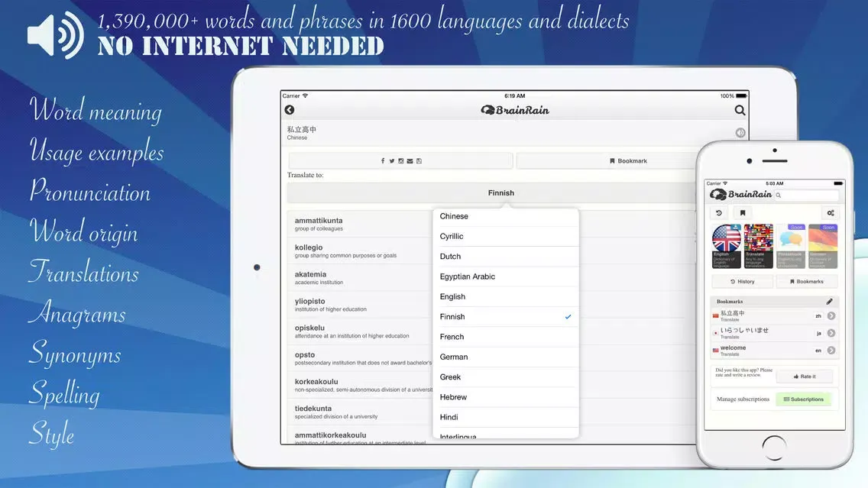Image resolution: width=868 pixels, height=488 pixels.
Task: Tap the edit pencil in the Bookmarks header
Action: (x=829, y=302)
